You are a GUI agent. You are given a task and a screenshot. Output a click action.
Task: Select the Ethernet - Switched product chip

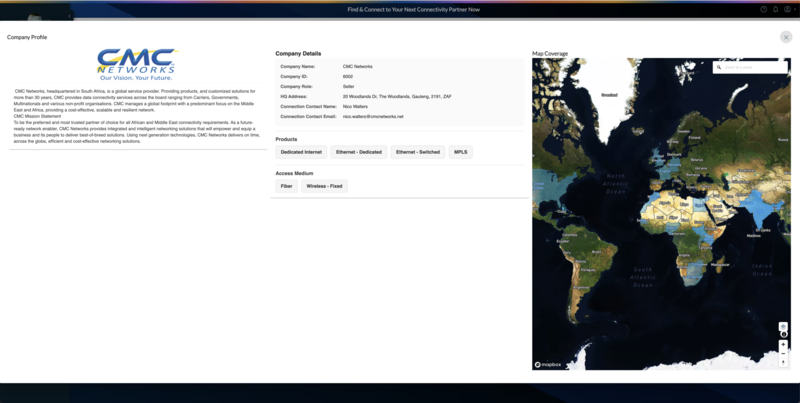(x=418, y=152)
